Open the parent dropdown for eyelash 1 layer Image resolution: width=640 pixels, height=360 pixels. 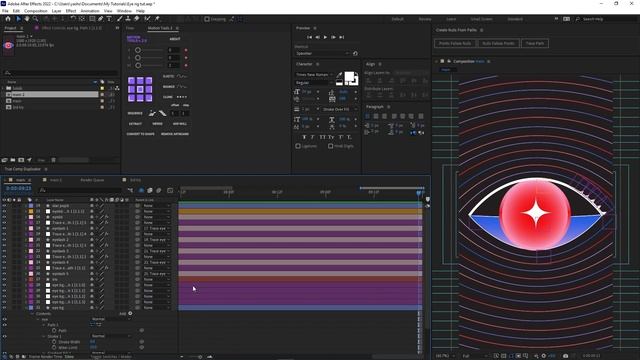[156, 229]
